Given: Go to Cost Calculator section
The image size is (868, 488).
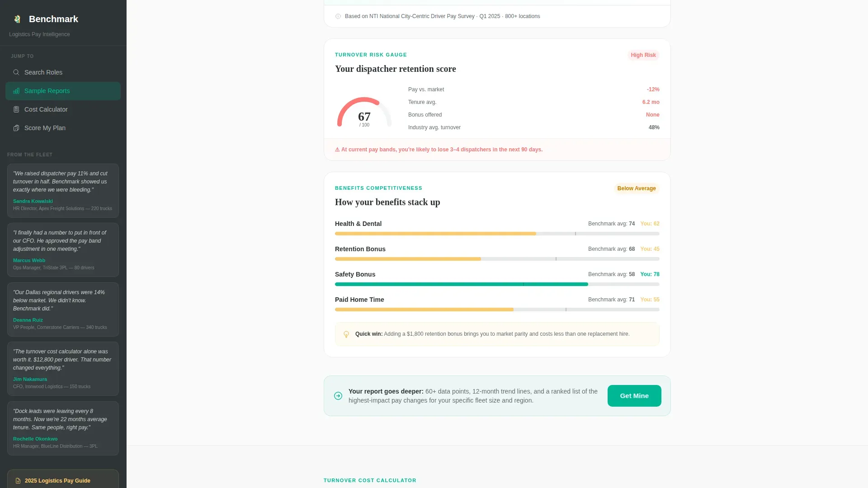Looking at the screenshot, I should point(63,109).
